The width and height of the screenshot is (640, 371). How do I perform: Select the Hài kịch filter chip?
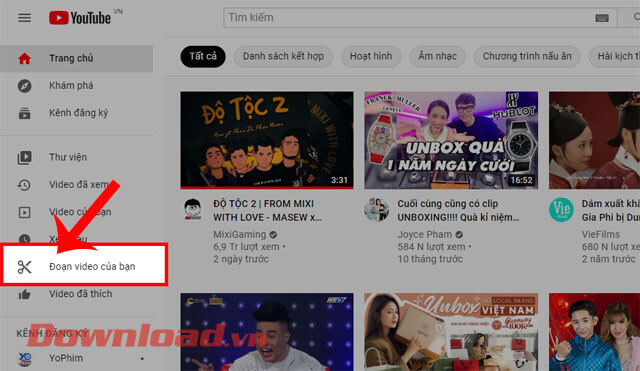point(614,56)
